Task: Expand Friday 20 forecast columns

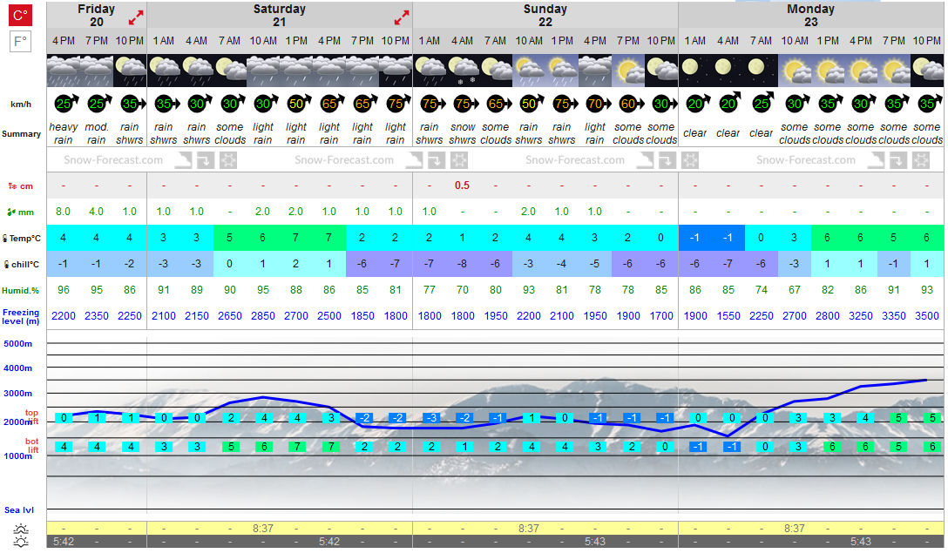Action: click(136, 18)
